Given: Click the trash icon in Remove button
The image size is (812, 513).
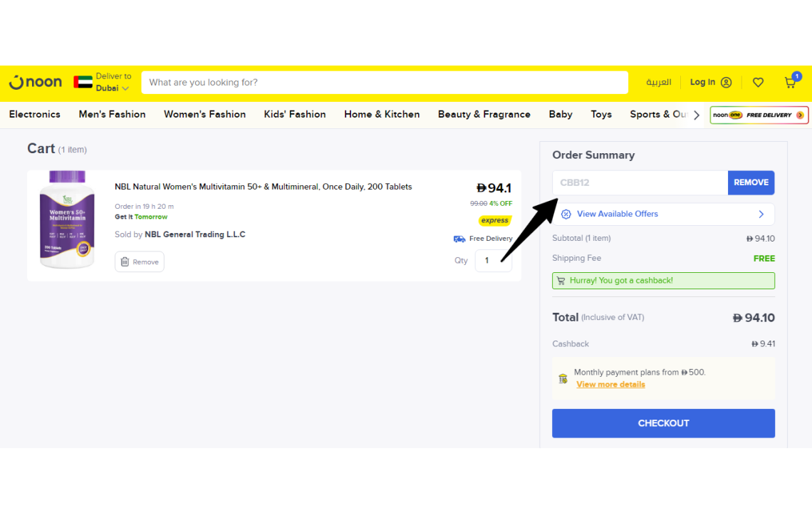Looking at the screenshot, I should (x=125, y=261).
